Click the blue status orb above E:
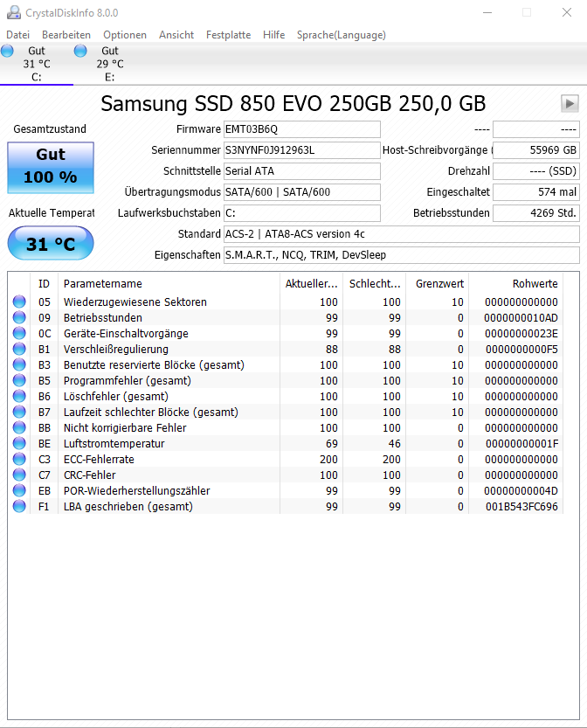This screenshot has width=587, height=728. [x=80, y=51]
